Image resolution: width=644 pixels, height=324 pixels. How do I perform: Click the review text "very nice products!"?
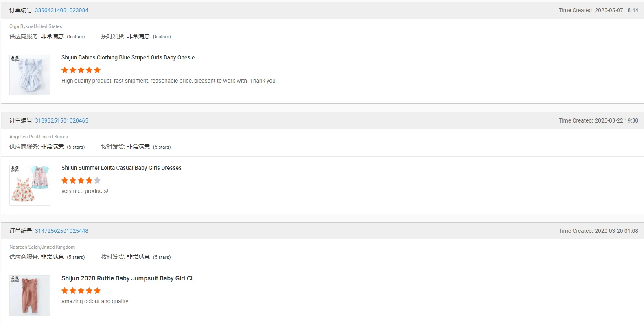coord(85,191)
